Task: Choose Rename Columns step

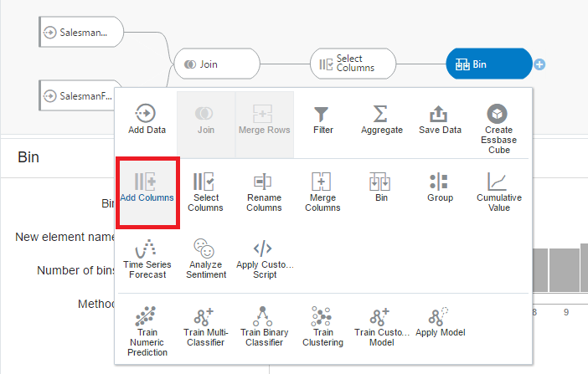Action: (x=264, y=192)
